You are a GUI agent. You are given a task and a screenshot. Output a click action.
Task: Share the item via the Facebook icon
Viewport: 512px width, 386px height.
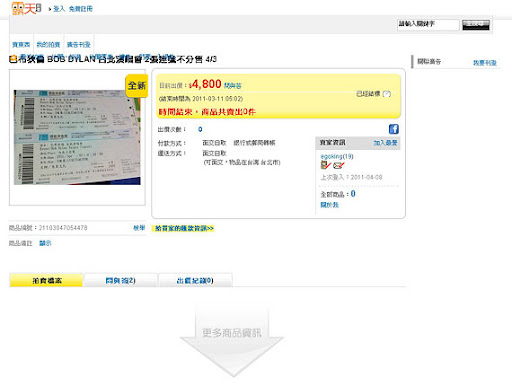(x=394, y=129)
